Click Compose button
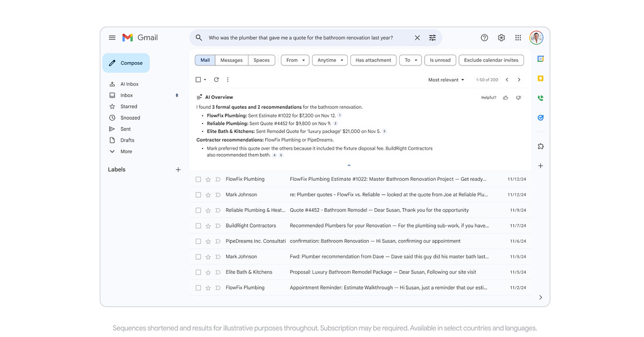This screenshot has height=337, width=644. coord(126,63)
